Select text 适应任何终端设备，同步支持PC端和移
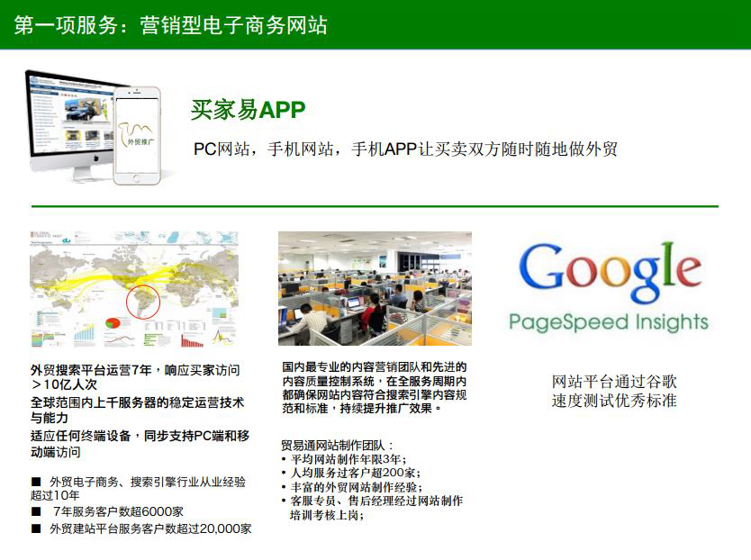751x560 pixels. [140, 436]
